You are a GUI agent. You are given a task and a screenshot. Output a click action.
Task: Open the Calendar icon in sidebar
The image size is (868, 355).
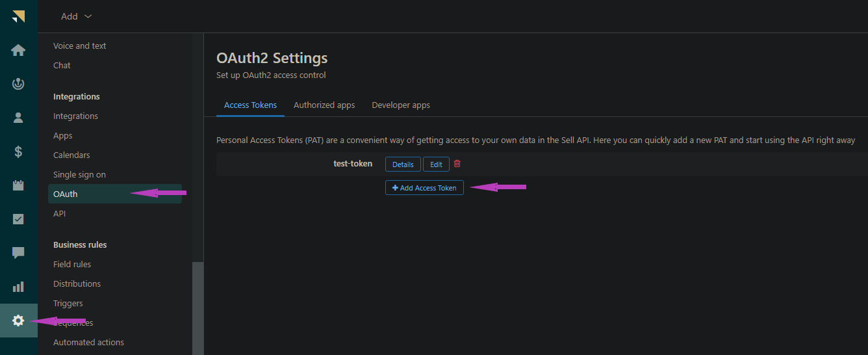[18, 185]
